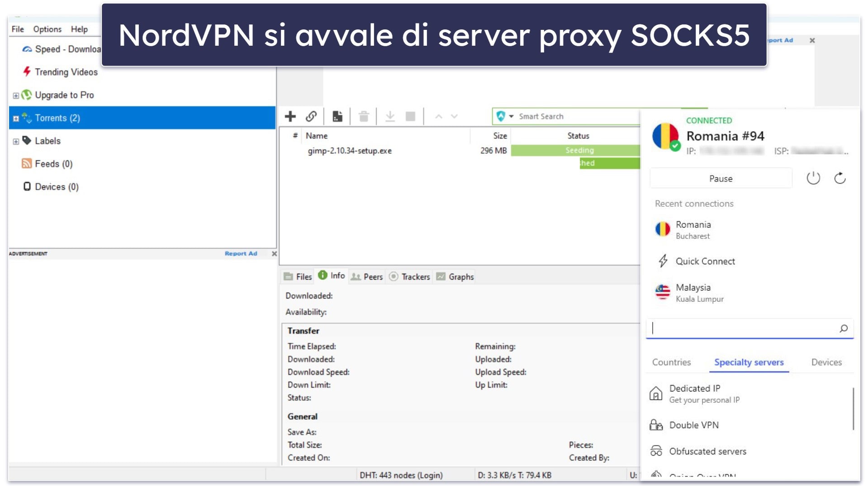Select Upgrade to Pro in sidebar
868x486 pixels.
[64, 95]
